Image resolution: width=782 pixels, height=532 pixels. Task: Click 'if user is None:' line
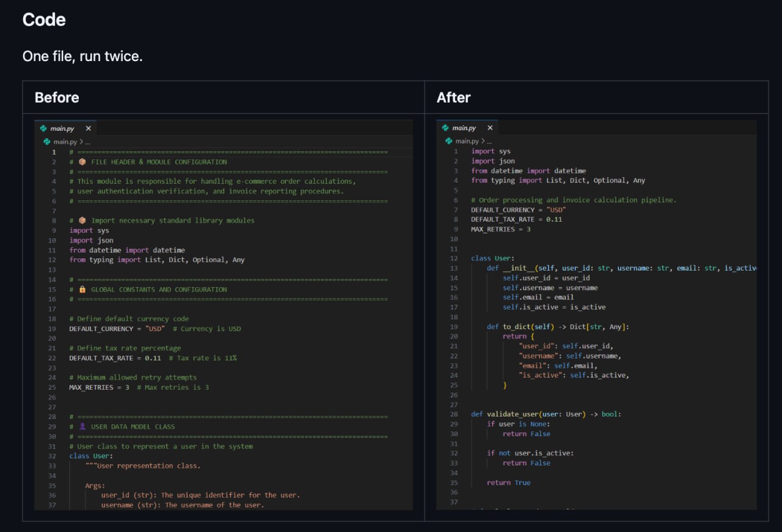click(519, 424)
